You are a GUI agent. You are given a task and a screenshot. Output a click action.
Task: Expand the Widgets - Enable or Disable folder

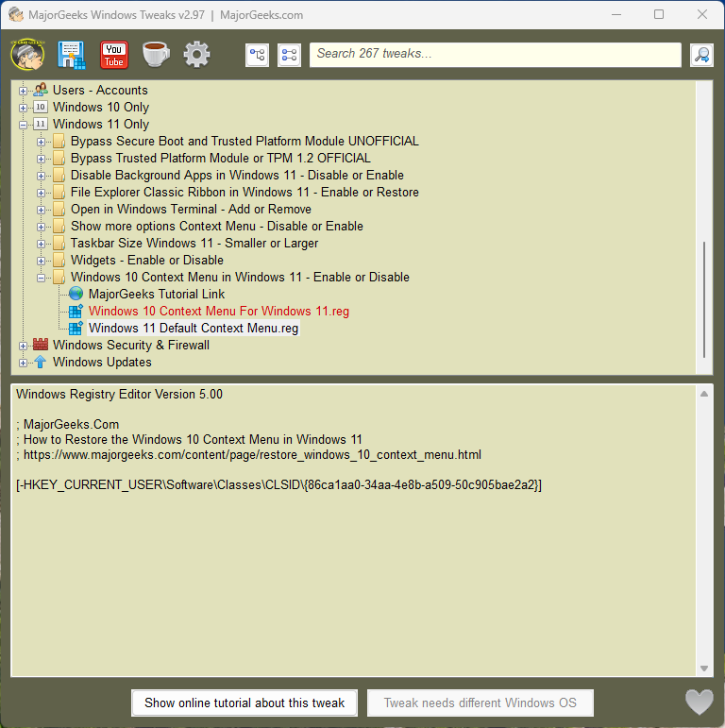click(41, 261)
